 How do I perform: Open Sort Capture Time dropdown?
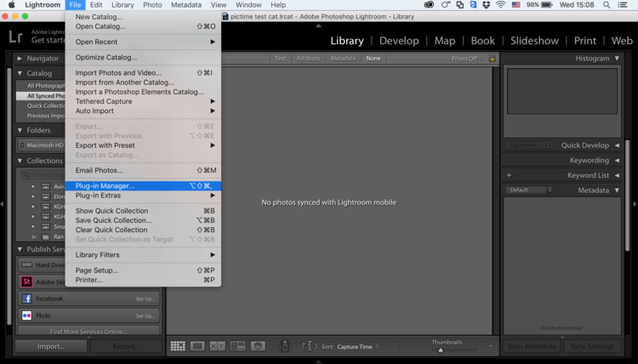[x=357, y=346]
